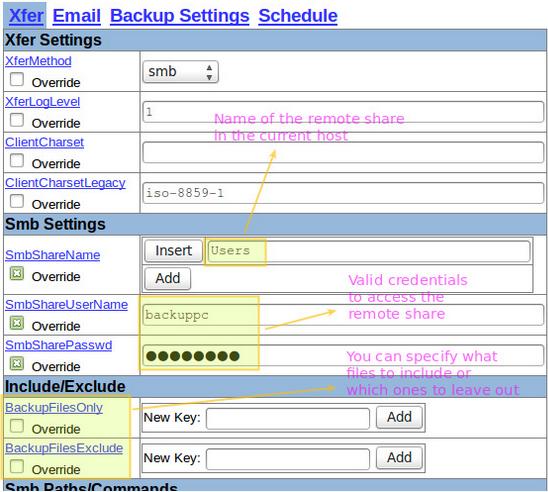Click the BackupFilesExclude New Key field
548x492 pixels.
pos(288,458)
